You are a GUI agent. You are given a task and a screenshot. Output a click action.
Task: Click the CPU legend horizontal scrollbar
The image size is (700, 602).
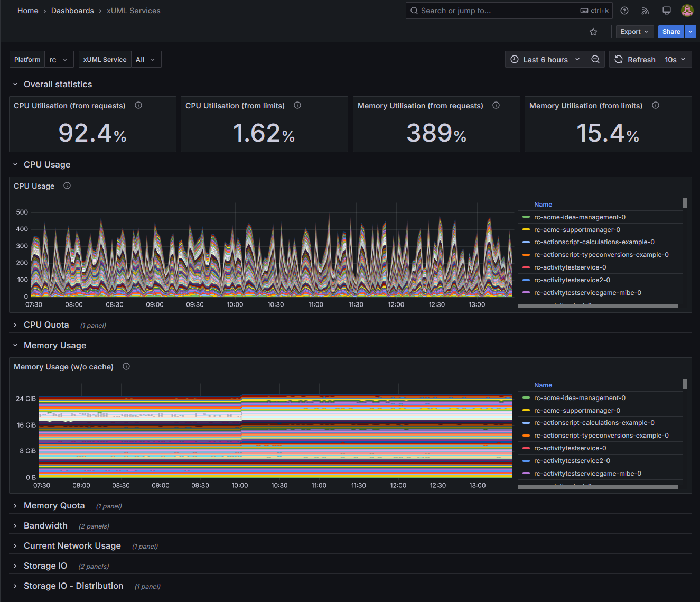[x=598, y=306]
